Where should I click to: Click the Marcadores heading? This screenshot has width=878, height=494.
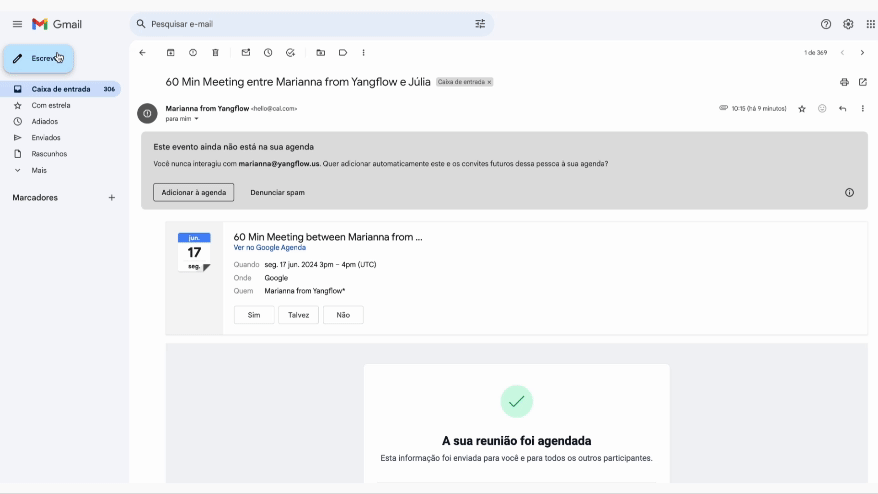[x=35, y=198]
